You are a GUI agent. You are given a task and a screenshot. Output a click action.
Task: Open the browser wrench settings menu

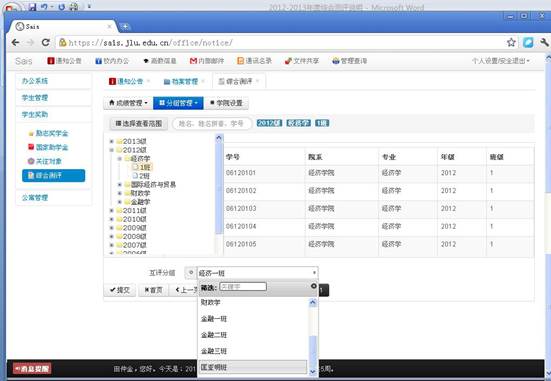[544, 43]
